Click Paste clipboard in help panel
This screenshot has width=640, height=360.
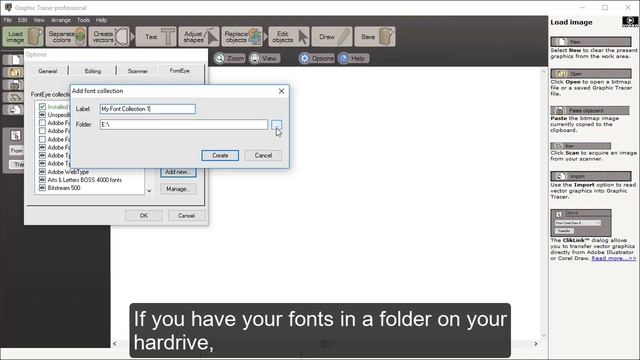click(x=590, y=110)
